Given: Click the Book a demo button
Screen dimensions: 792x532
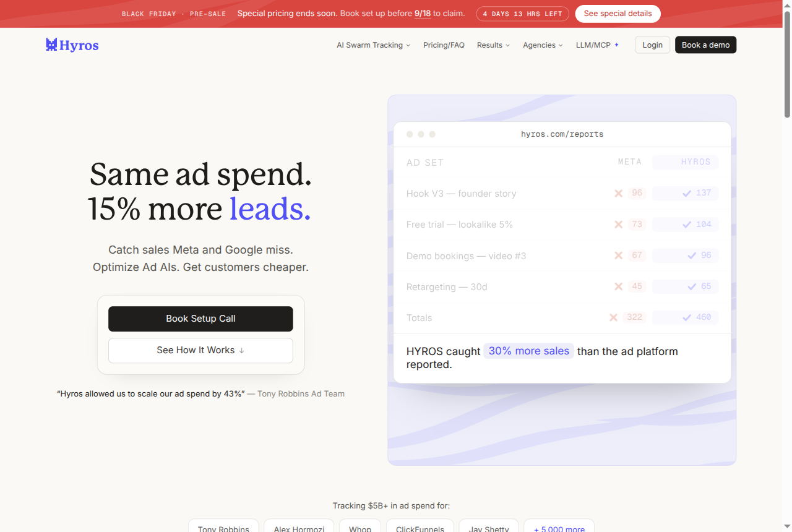Looking at the screenshot, I should click(705, 45).
